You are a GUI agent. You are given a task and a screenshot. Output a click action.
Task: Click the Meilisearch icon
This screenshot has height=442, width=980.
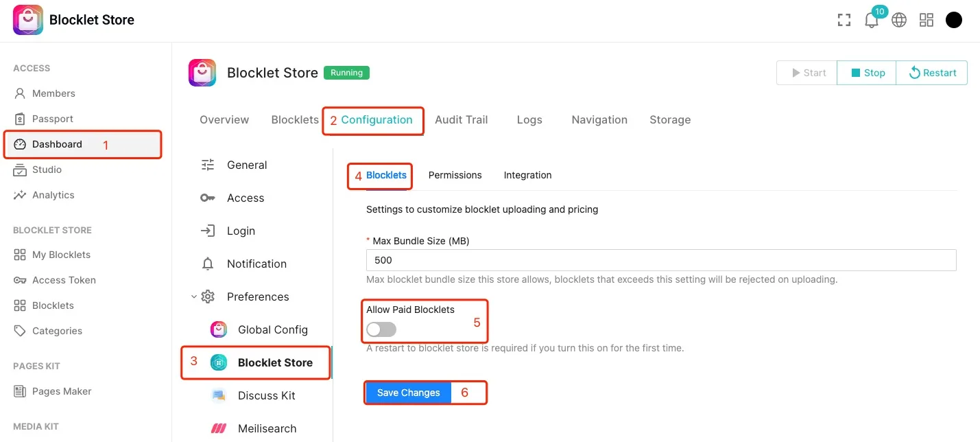(219, 428)
